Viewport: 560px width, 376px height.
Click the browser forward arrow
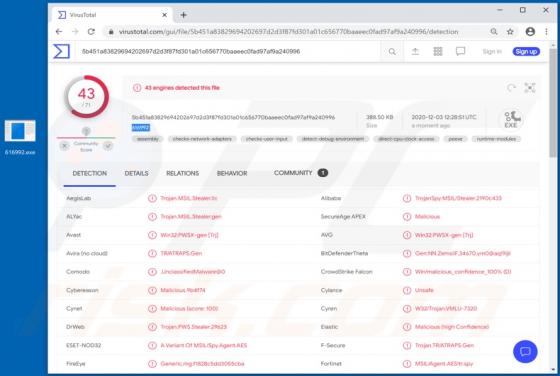tap(75, 32)
